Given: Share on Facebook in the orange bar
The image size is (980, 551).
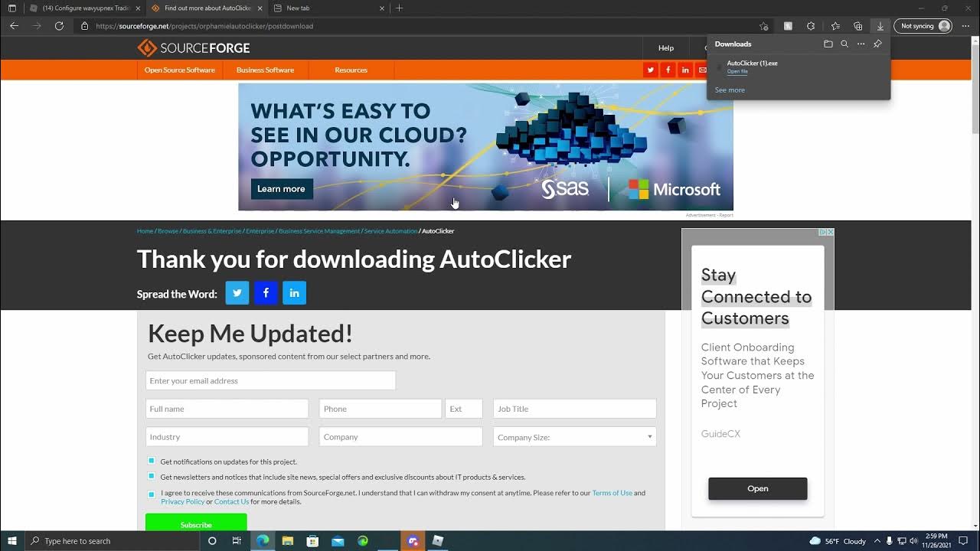Looking at the screenshot, I should (x=668, y=70).
